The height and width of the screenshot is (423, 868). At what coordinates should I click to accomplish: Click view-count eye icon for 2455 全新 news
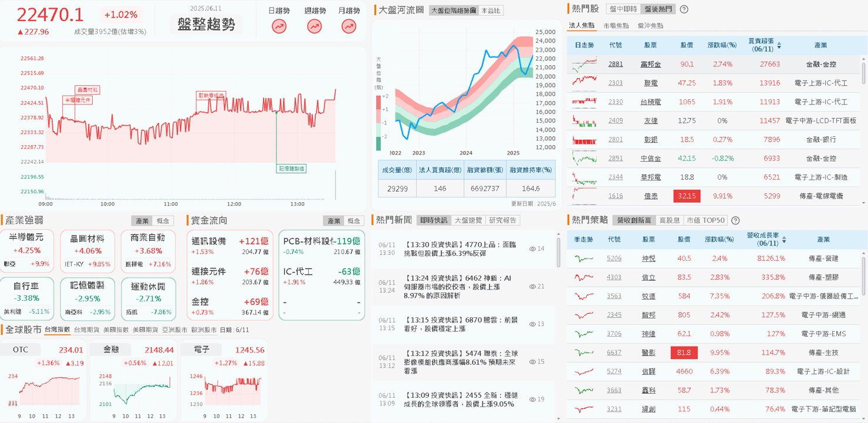tap(532, 399)
